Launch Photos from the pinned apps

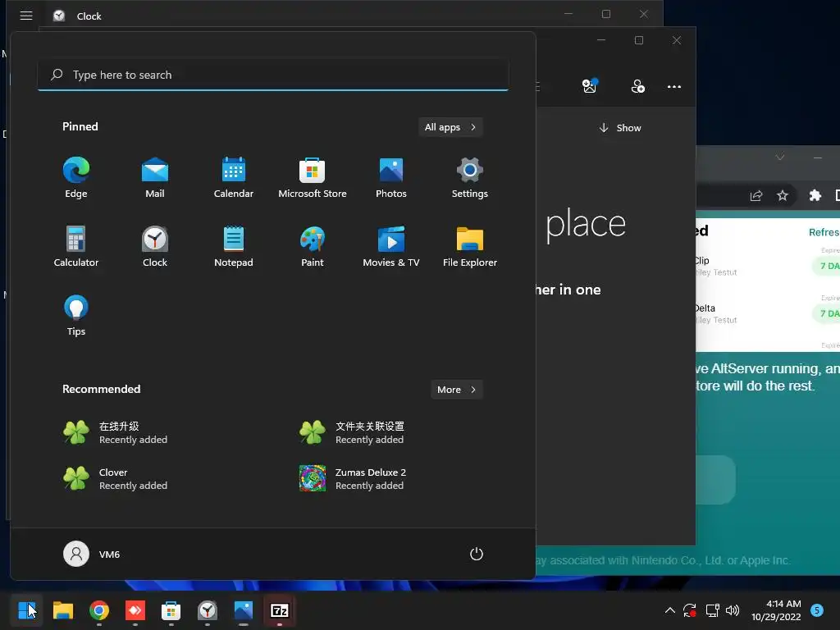(x=391, y=178)
